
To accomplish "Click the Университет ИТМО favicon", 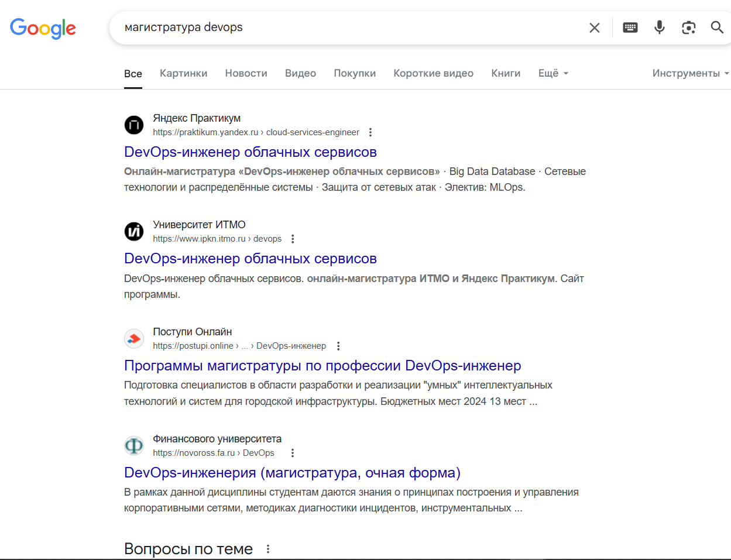I will 134,231.
